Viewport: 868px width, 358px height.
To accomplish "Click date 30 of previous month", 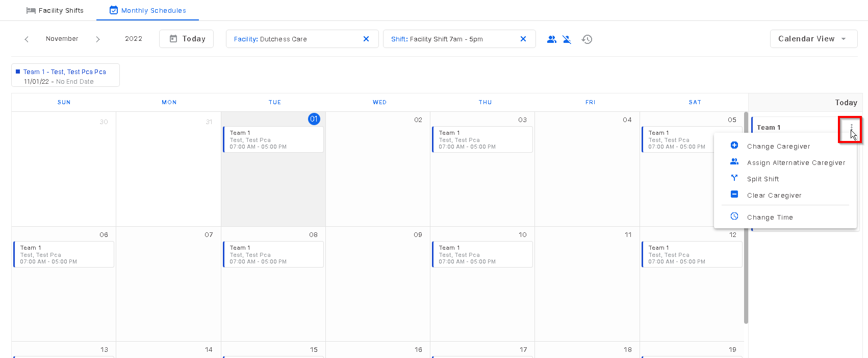I will click(104, 122).
